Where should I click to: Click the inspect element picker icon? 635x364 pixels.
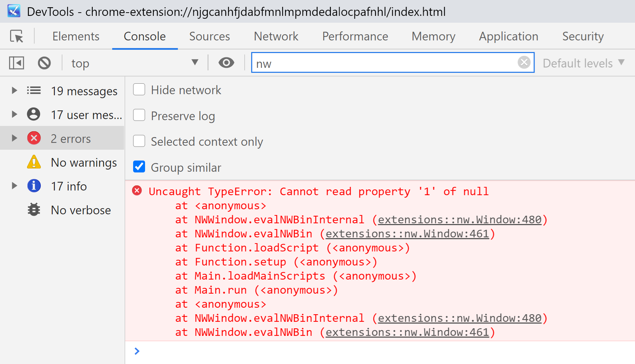click(17, 36)
